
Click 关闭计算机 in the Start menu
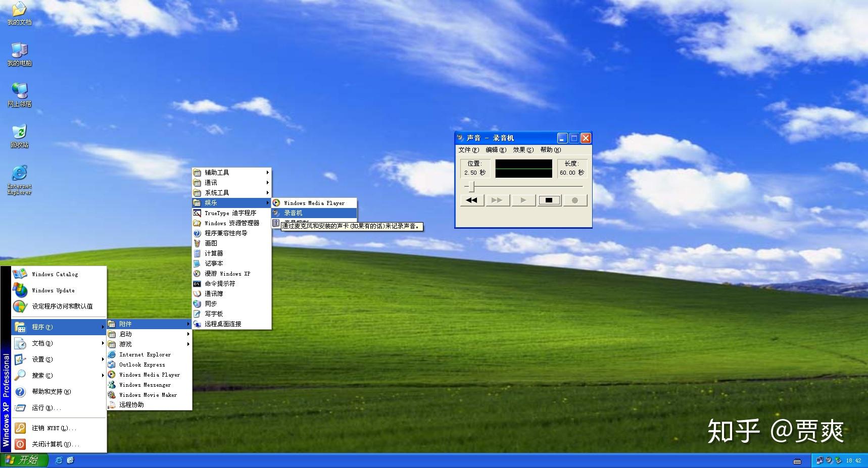59,444
